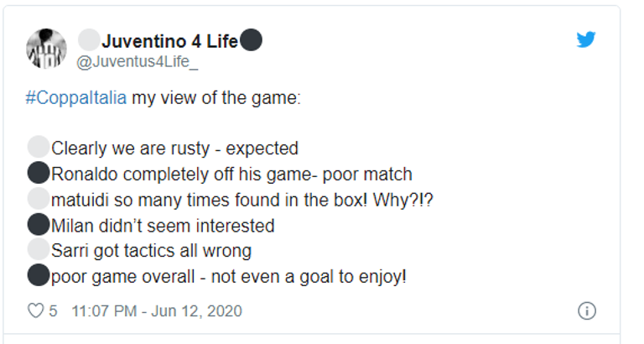This screenshot has height=344, width=644.
Task: Click the black circle beside 'Milan didn't seem interested'
Action: (38, 225)
